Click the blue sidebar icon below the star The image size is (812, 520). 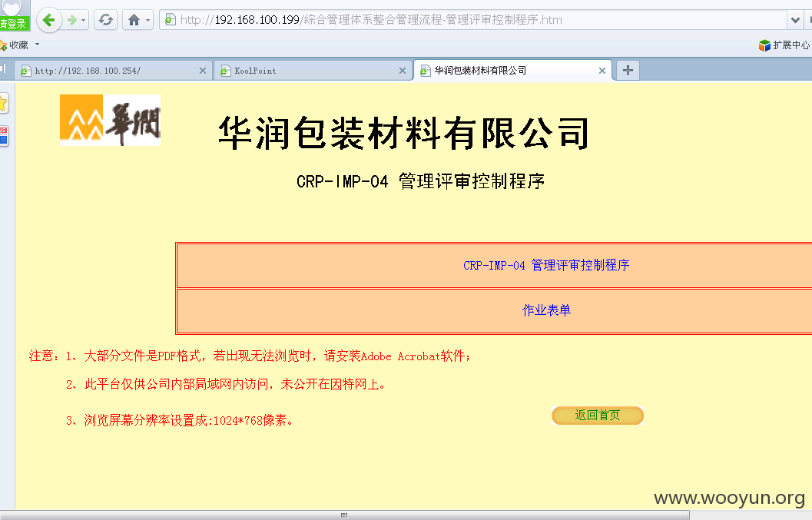(4, 136)
